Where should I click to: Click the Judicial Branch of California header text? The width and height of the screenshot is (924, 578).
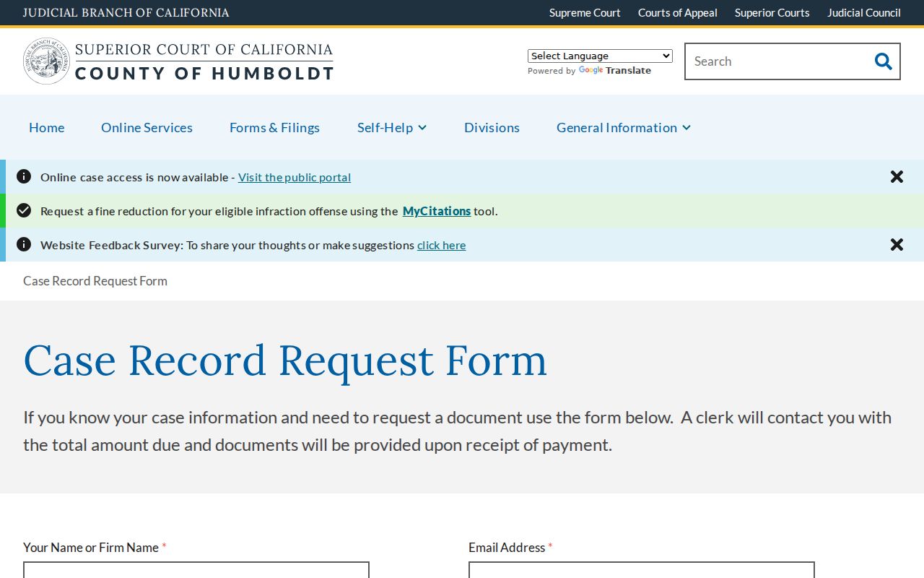126,13
